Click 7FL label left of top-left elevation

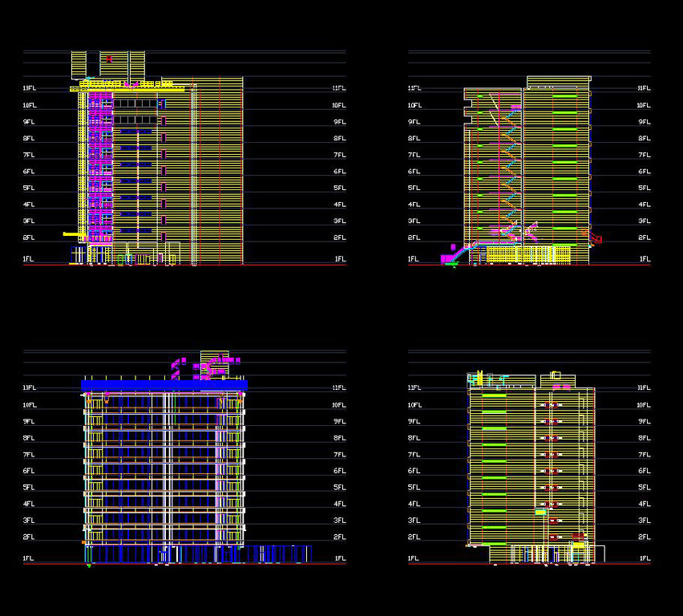[29, 155]
